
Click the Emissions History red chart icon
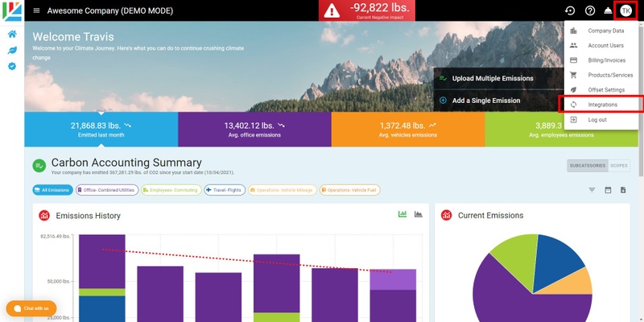coord(44,215)
